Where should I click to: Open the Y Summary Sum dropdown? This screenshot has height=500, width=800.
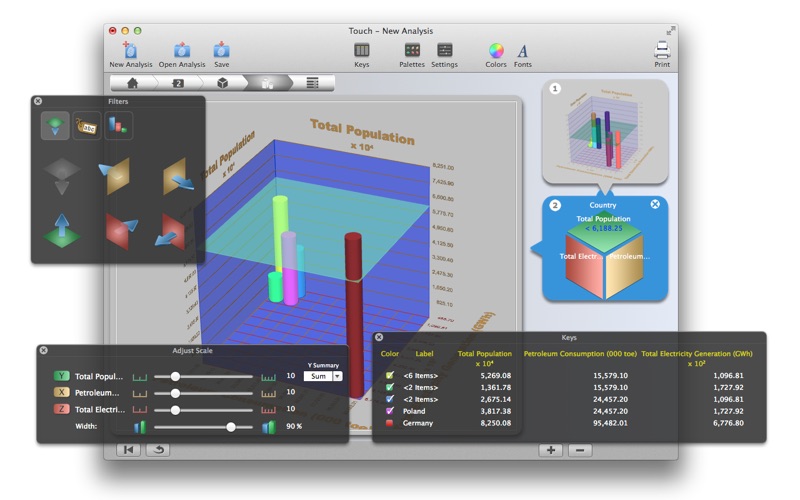323,376
